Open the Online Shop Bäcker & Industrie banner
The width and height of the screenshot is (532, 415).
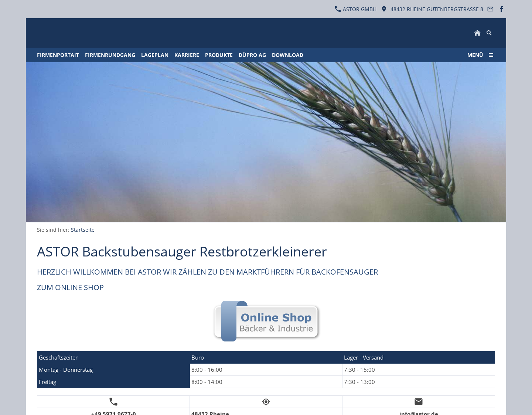tap(266, 321)
